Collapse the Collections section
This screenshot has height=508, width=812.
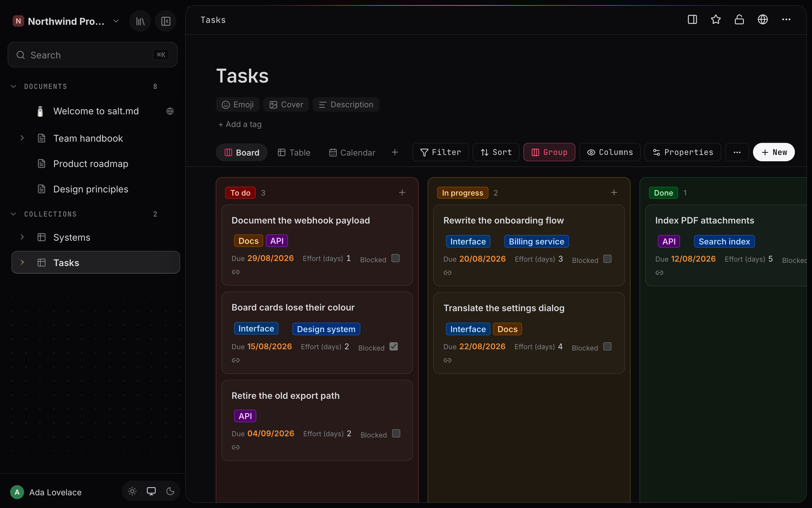(14, 214)
